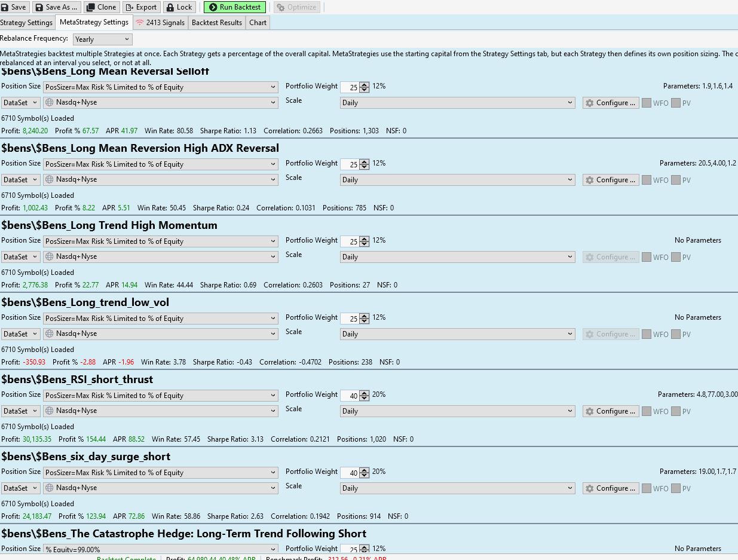Click the title Bens_Long Trend High Momentum
The height and width of the screenshot is (560, 738).
(109, 225)
